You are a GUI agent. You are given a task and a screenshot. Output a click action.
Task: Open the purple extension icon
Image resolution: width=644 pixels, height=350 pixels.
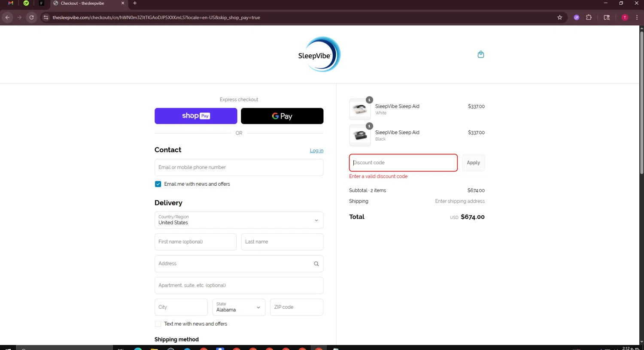click(x=577, y=18)
